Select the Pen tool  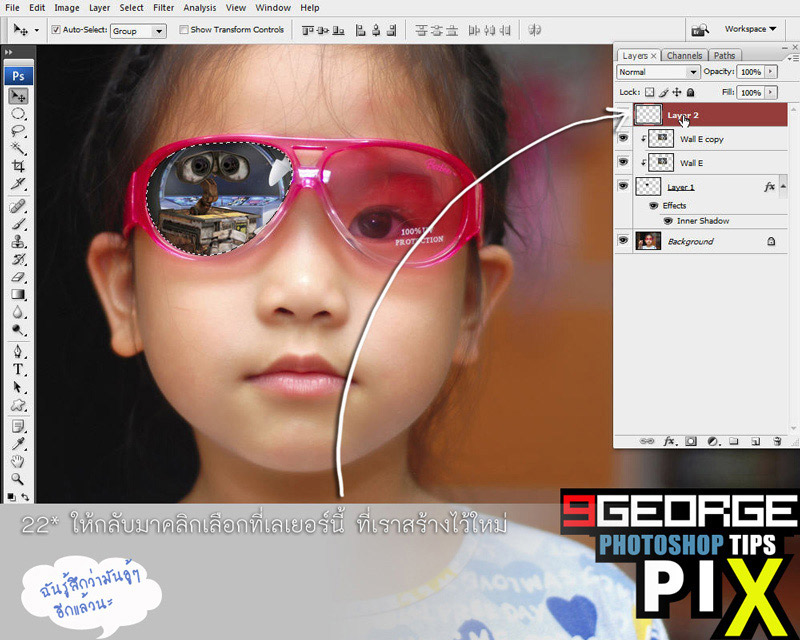coord(18,352)
